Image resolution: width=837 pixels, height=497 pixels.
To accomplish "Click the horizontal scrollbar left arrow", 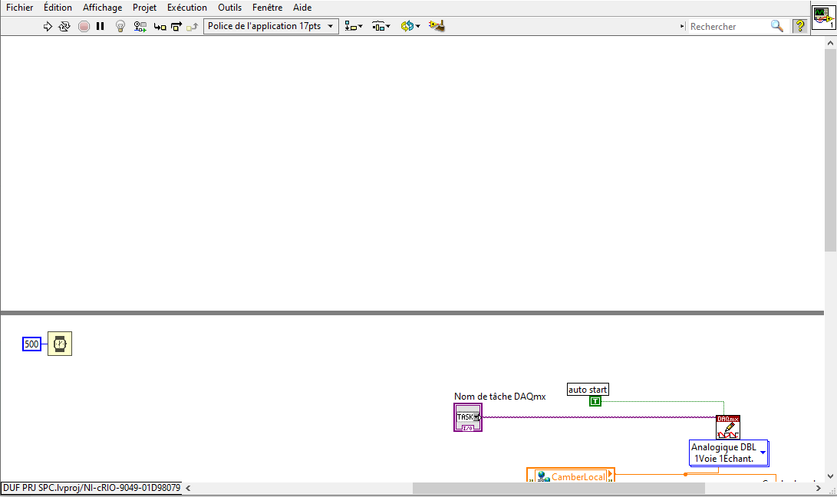I will click(188, 488).
